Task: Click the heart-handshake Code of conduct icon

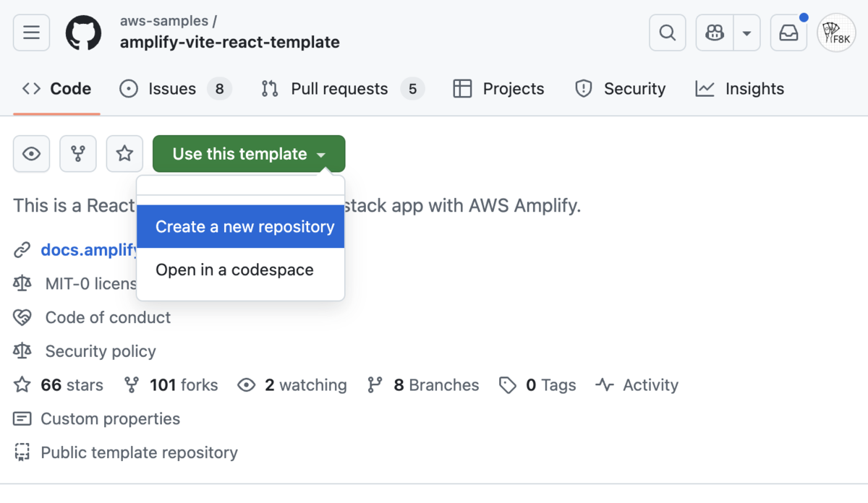Action: coord(22,317)
